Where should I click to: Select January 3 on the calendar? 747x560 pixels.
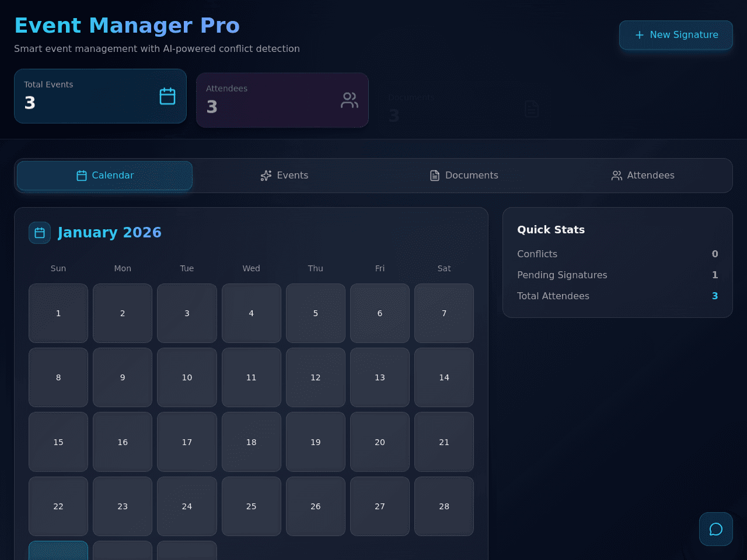pos(187,313)
